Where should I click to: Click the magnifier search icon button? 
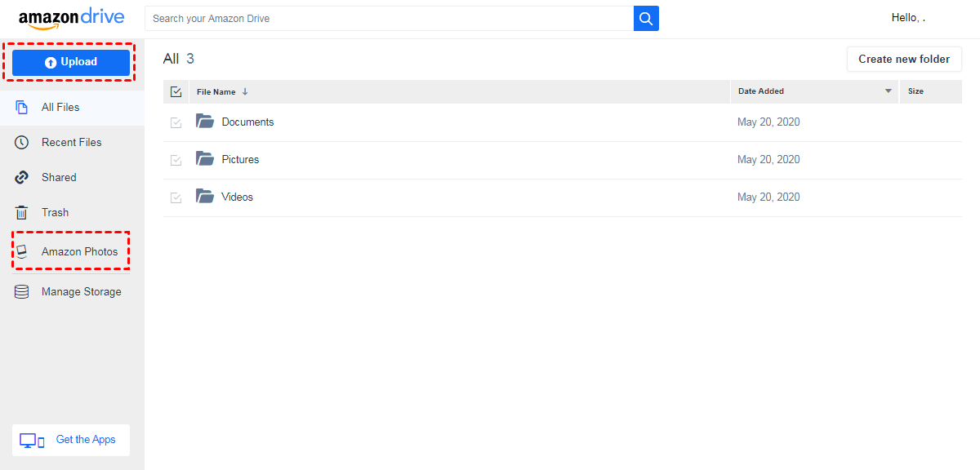click(x=646, y=19)
